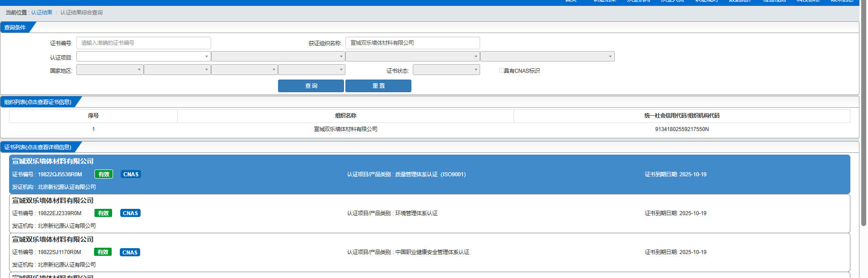
Task: Open the first 认证项目 dropdown
Action: pos(143,57)
